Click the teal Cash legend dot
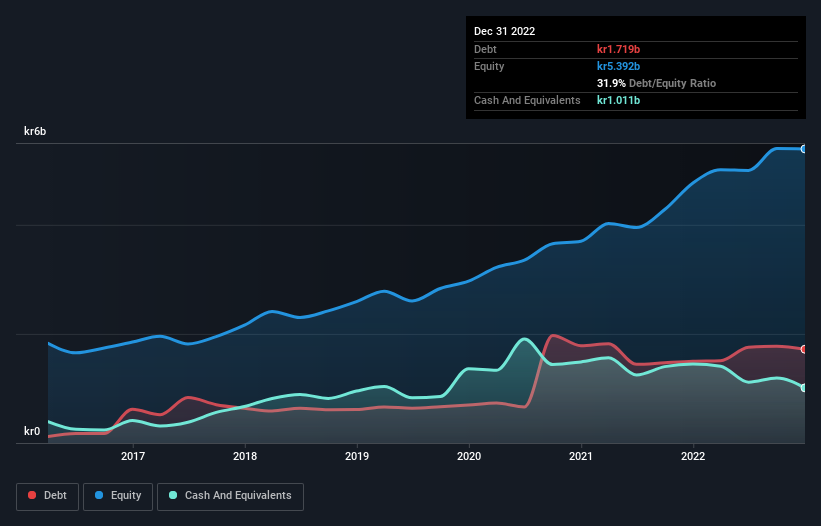The height and width of the screenshot is (526, 821). pos(173,495)
